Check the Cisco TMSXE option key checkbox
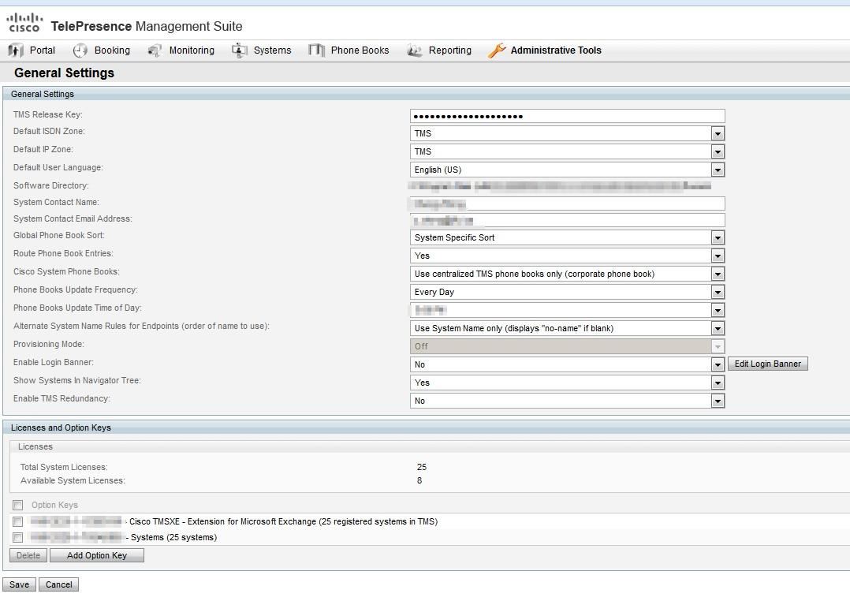 18,521
